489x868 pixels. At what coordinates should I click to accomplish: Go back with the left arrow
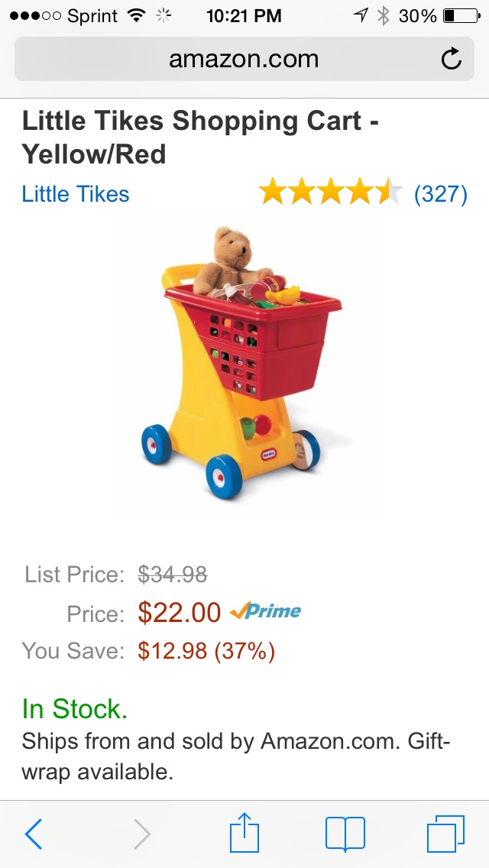pos(33,834)
